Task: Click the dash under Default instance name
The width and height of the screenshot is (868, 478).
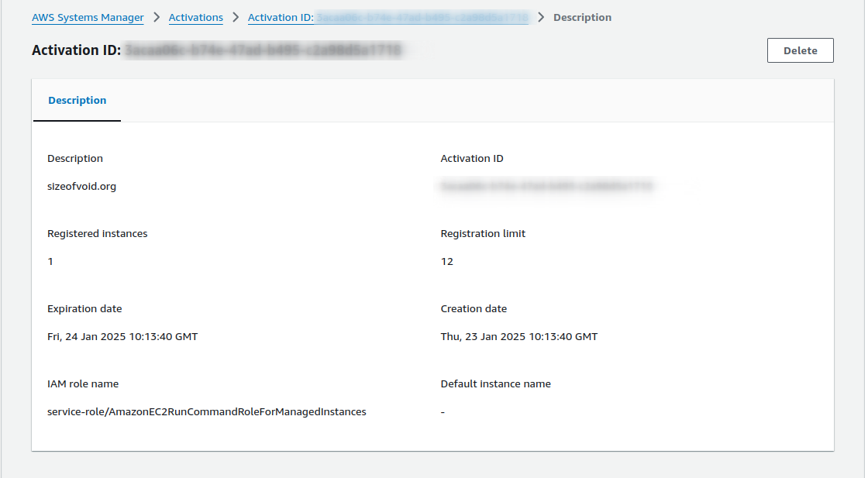Action: pyautogui.click(x=443, y=411)
